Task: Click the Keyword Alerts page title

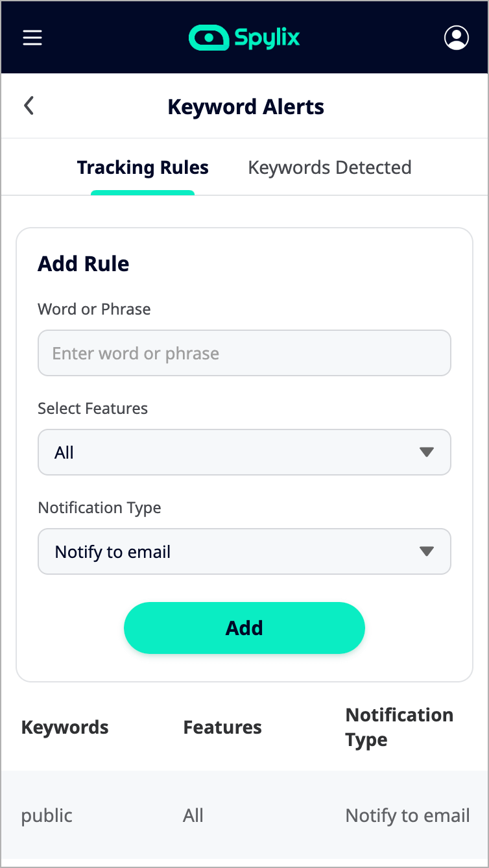Action: coord(246,106)
